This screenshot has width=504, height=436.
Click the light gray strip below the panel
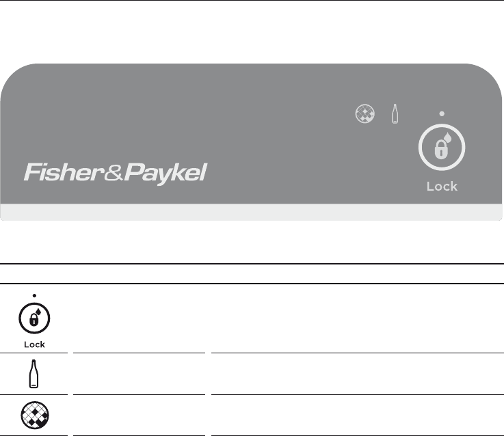[x=252, y=212]
